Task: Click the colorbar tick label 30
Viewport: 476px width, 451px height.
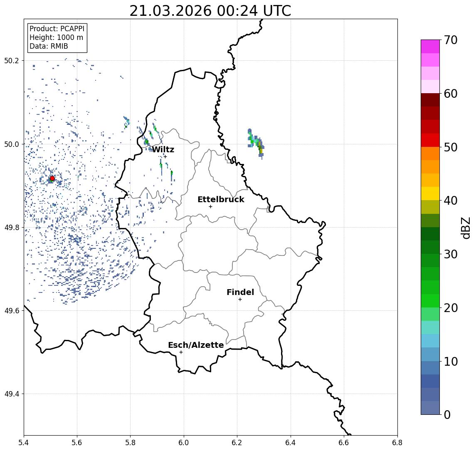Action: coord(450,254)
